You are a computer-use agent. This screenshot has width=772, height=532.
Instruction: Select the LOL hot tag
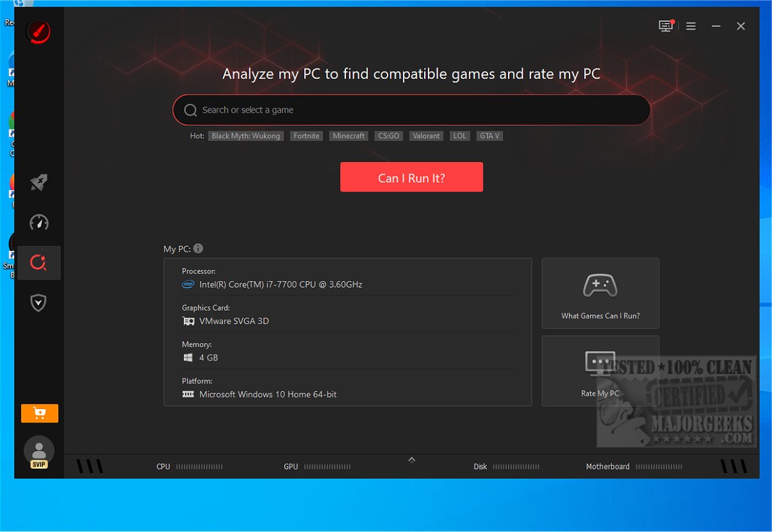pos(459,136)
